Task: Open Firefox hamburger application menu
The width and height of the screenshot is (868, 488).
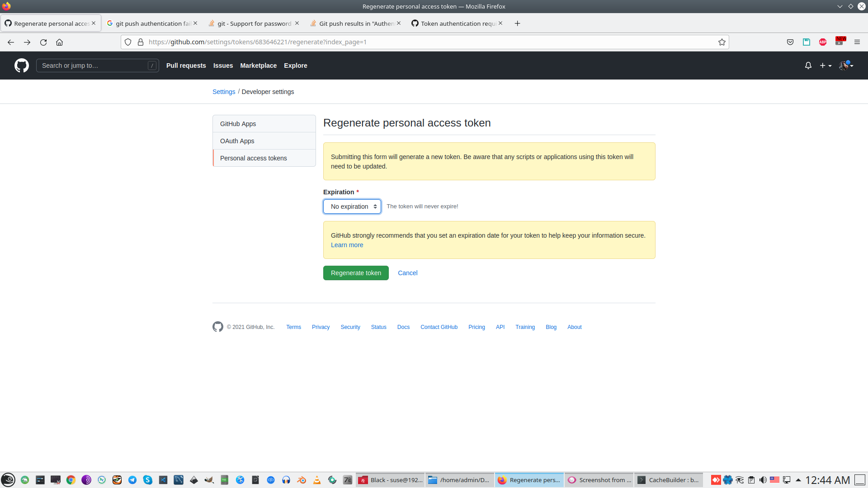Action: click(x=857, y=42)
